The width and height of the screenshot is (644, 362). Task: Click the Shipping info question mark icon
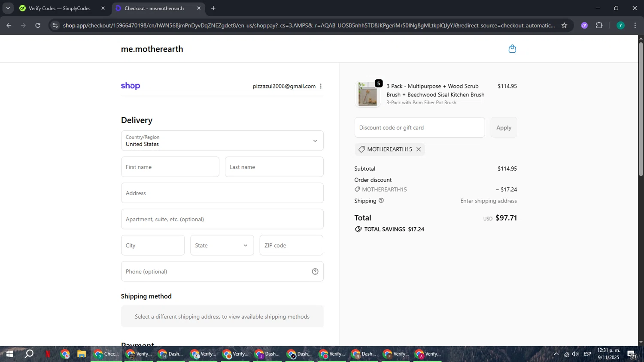(x=381, y=201)
